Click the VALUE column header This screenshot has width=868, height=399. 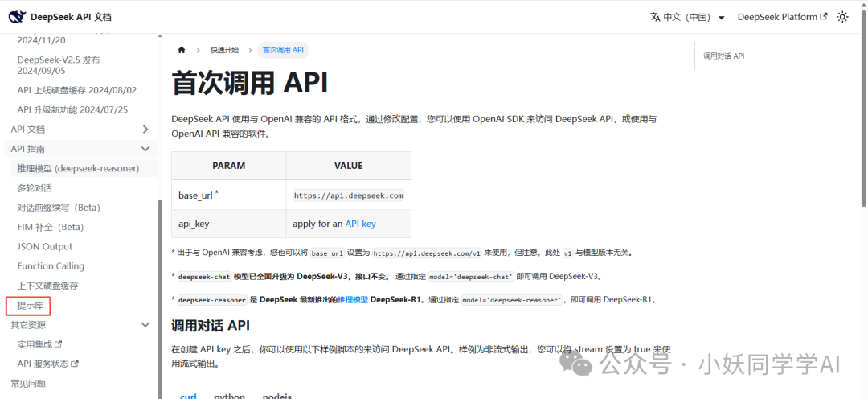(348, 166)
